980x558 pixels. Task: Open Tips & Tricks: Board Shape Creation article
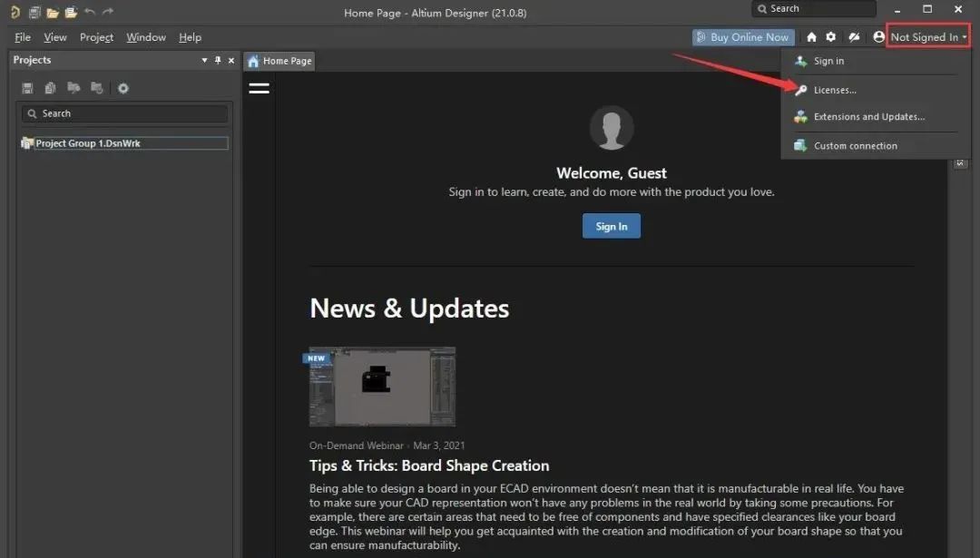click(429, 465)
